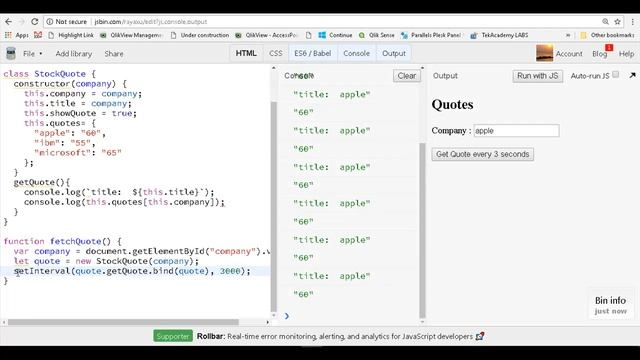Toggle the ES6 / Babel panel tab
The image size is (640, 360).
[313, 53]
